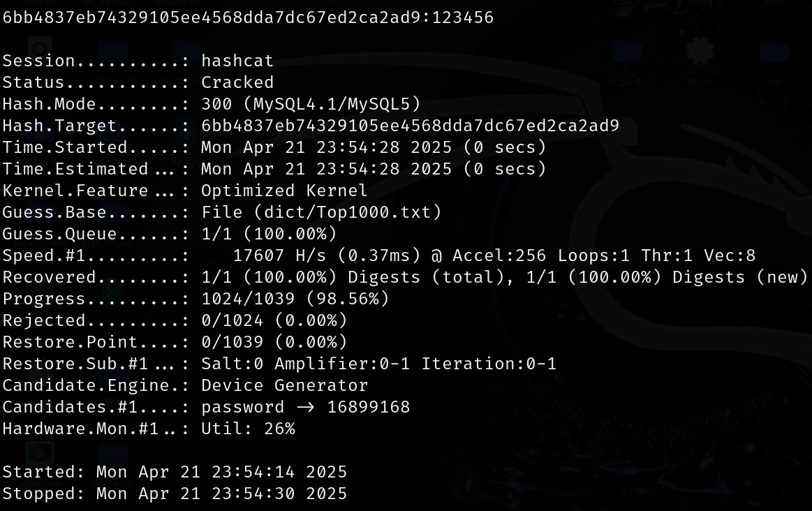812x511 pixels.
Task: Click the hardware Util: 26% reading
Action: (x=248, y=429)
